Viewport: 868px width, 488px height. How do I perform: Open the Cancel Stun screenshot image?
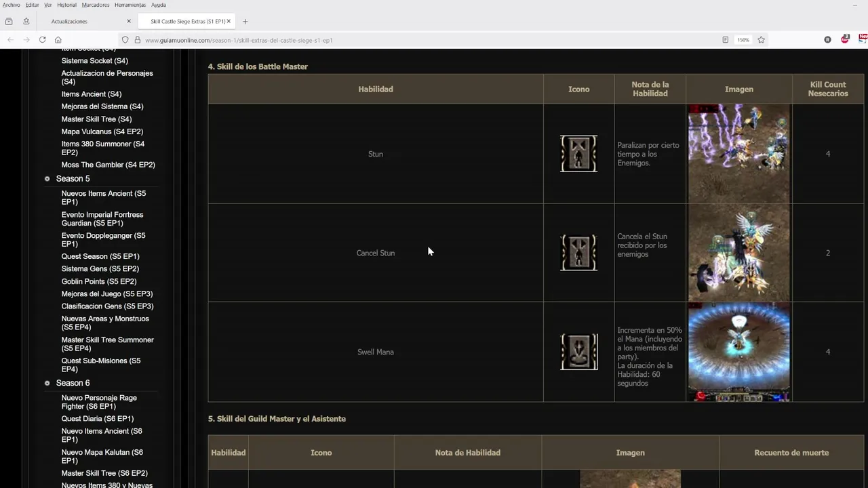point(738,253)
